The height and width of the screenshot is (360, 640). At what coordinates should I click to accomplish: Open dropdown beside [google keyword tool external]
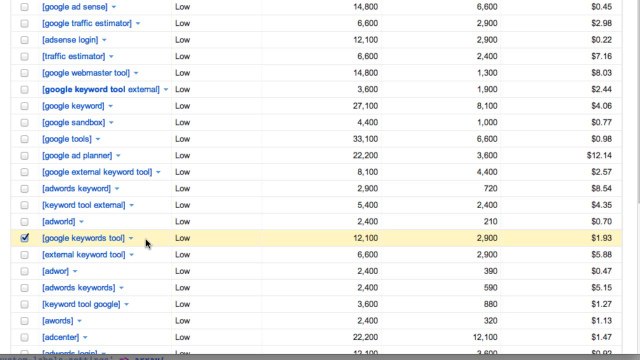click(x=166, y=90)
